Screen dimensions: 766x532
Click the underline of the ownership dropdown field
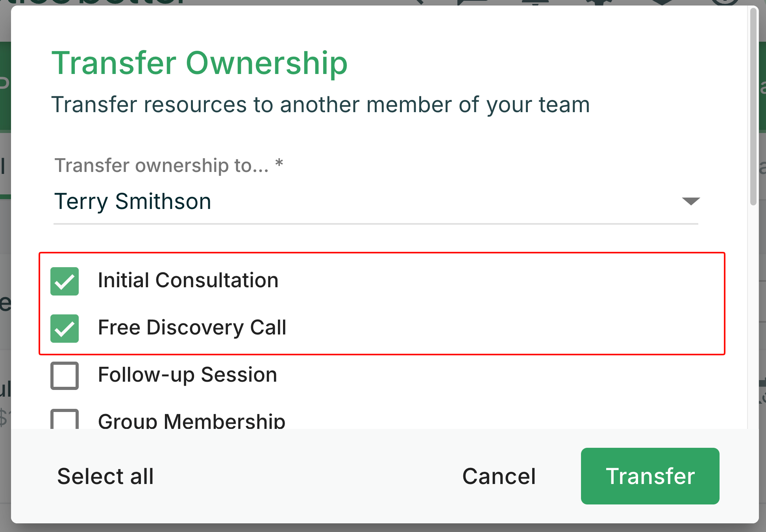click(376, 224)
